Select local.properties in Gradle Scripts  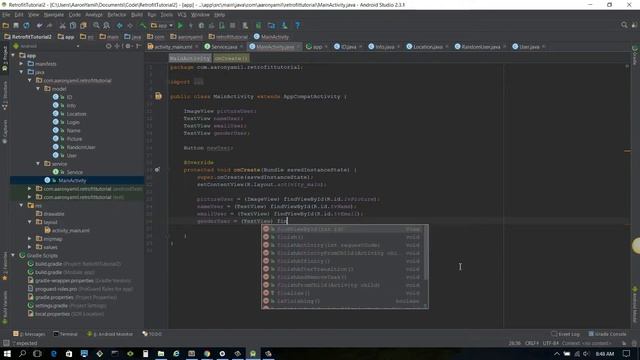coord(52,314)
